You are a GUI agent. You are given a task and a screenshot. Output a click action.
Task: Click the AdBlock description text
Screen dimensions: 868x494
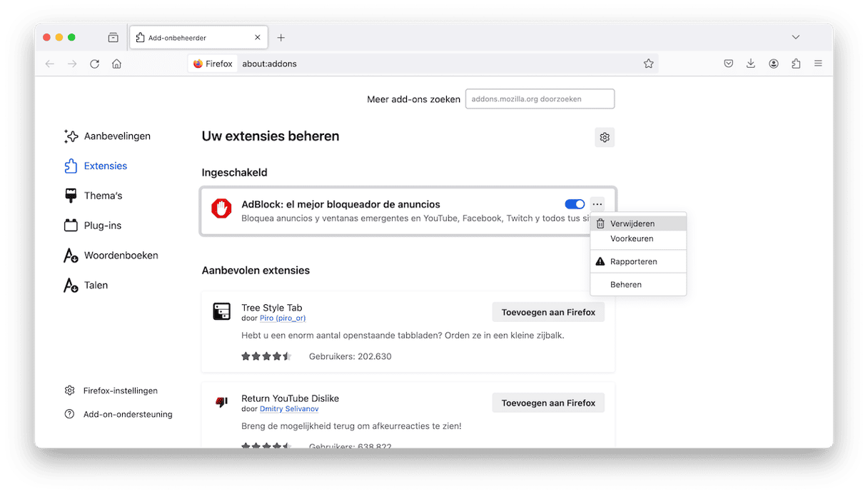click(x=415, y=218)
